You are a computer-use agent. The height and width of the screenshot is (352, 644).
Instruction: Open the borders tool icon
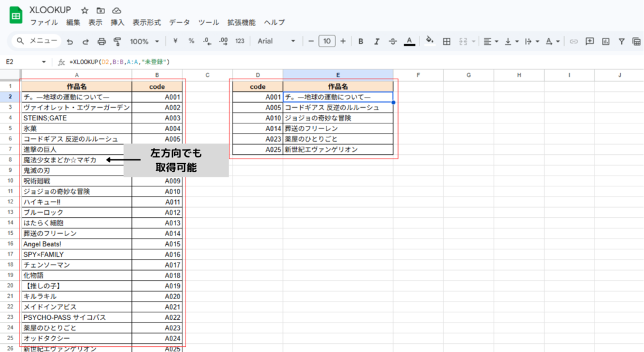447,42
